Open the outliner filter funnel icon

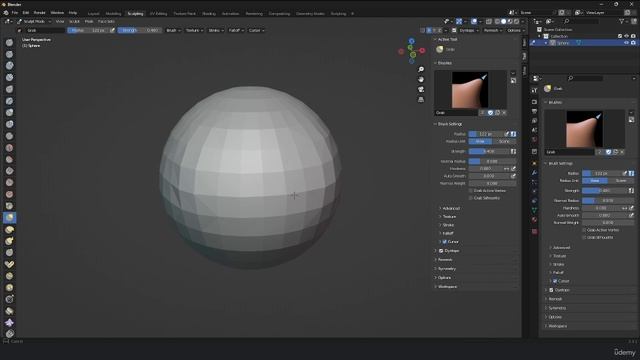coord(622,21)
